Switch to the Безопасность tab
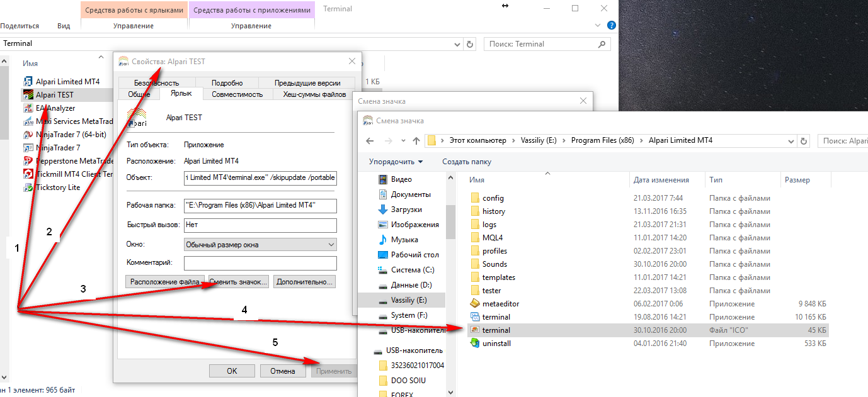868x397 pixels. (156, 83)
